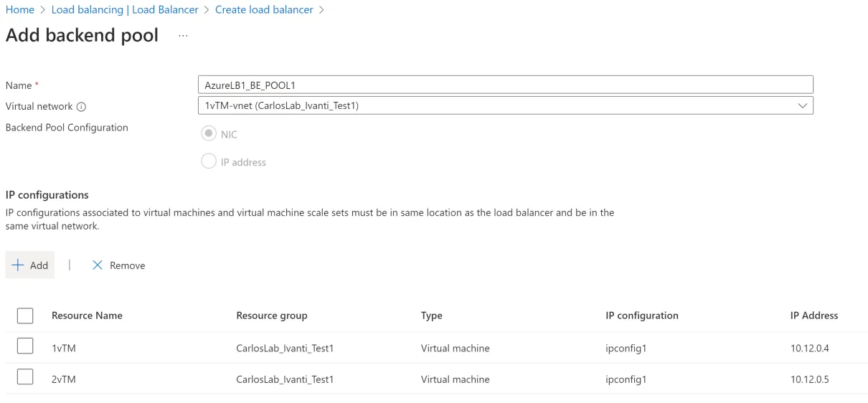Click Virtual machine type in 2vTM row
This screenshot has height=403, width=868.
tap(456, 379)
